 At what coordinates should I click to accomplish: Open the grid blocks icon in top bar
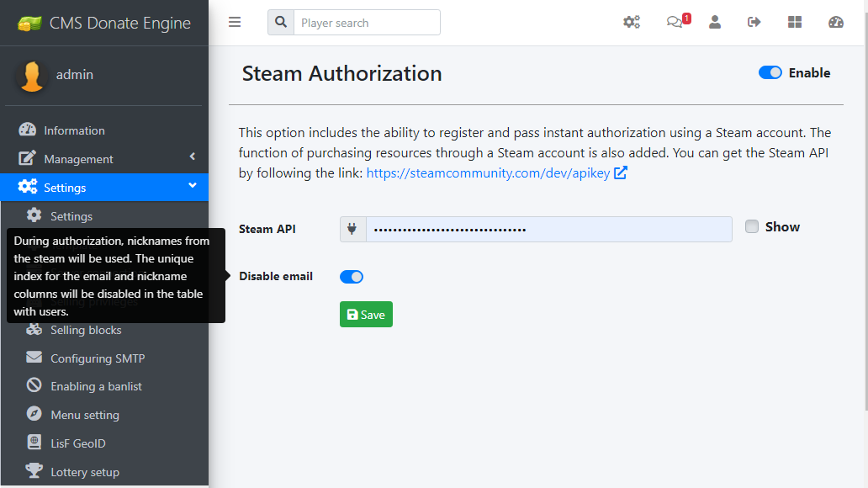click(x=795, y=23)
